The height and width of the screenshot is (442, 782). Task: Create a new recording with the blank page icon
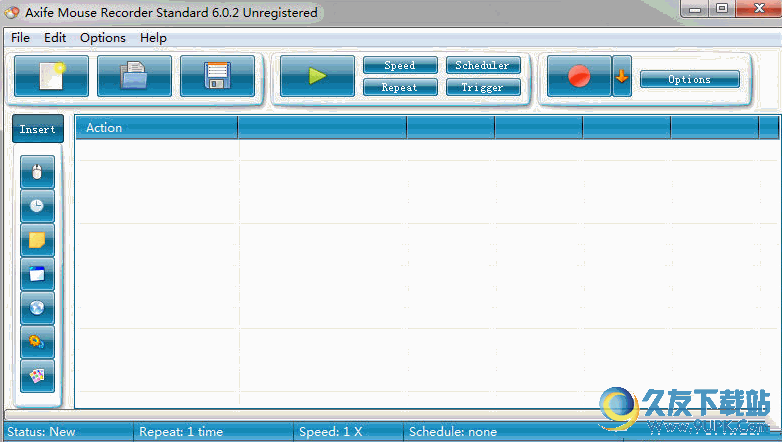51,76
